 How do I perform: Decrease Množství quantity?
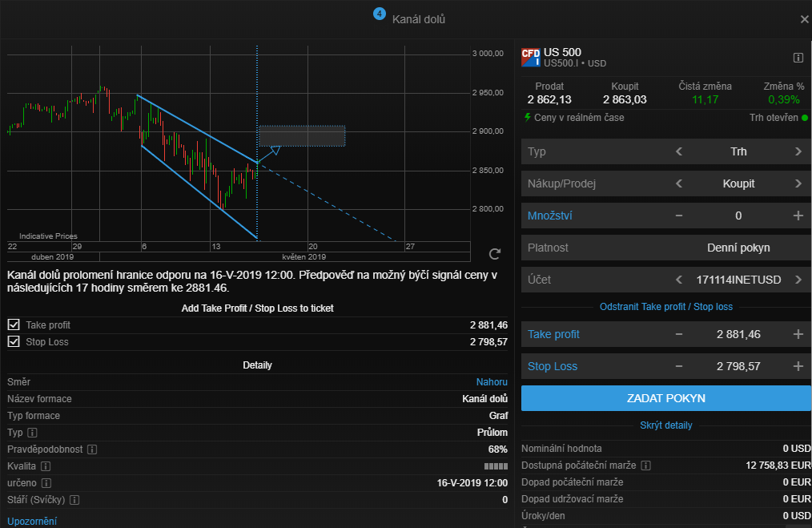pos(679,216)
